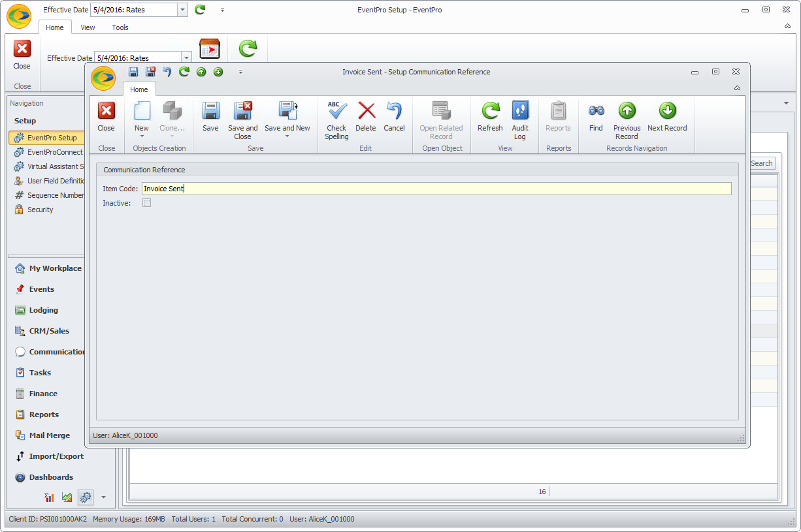Click the line chart icon at navigation bottom

pyautogui.click(x=67, y=497)
